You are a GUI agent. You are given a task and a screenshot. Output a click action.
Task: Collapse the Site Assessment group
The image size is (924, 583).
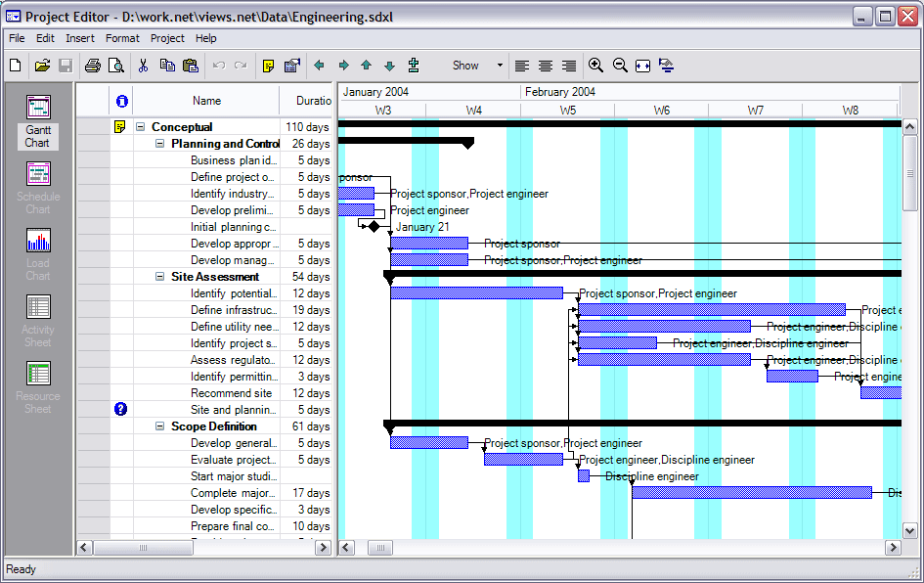pos(160,277)
